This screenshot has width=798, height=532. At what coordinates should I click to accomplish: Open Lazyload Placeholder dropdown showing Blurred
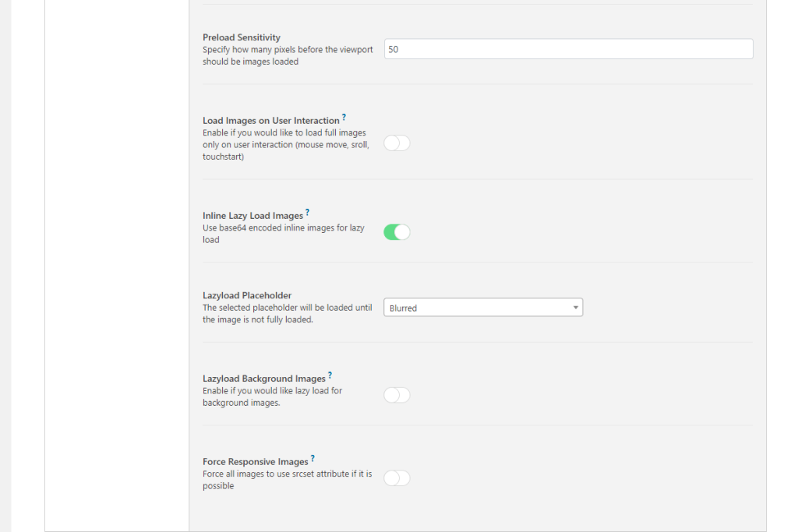point(483,308)
